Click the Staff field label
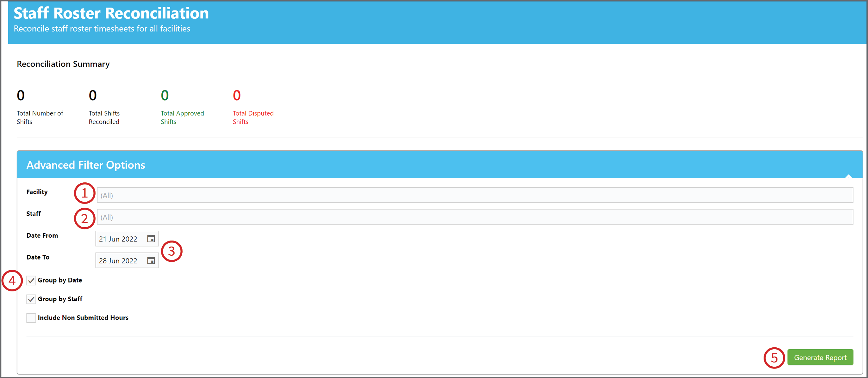The image size is (868, 378). pyautogui.click(x=33, y=214)
